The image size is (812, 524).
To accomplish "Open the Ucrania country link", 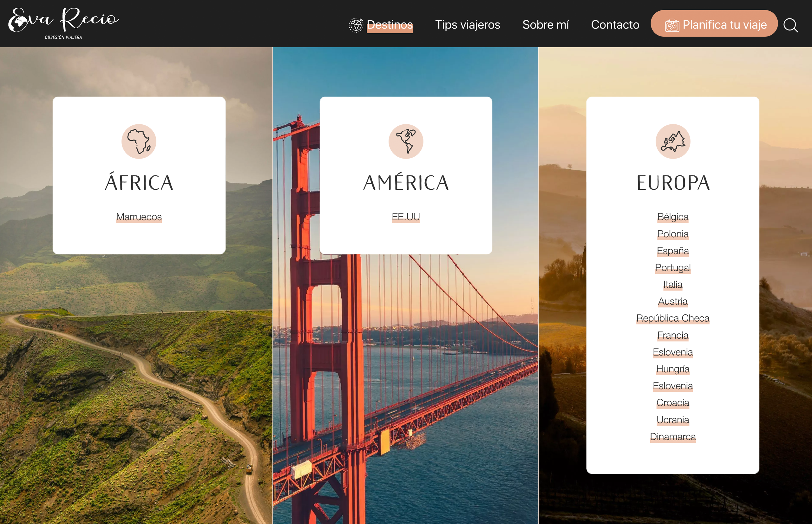I will pyautogui.click(x=673, y=420).
